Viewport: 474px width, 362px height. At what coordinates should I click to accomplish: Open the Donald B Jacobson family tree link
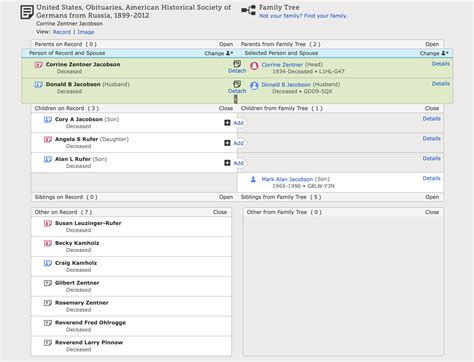pyautogui.click(x=286, y=85)
